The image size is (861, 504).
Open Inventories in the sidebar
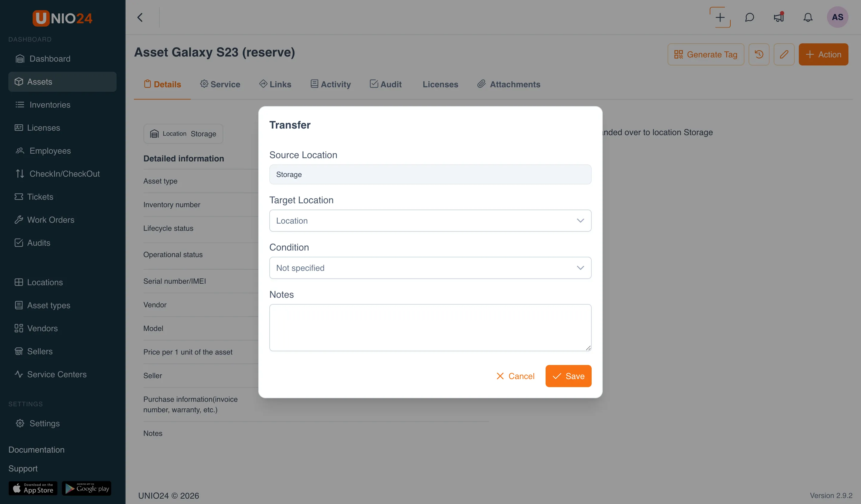pos(62,105)
